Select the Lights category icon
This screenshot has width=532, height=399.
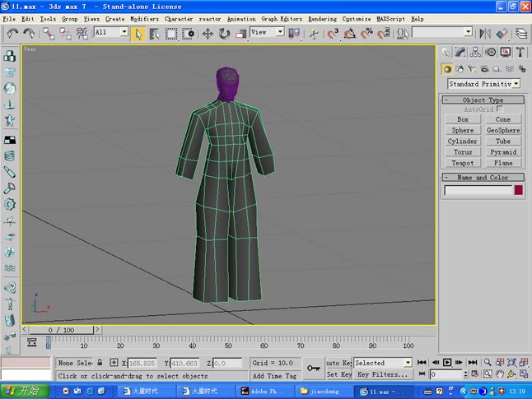[x=472, y=69]
